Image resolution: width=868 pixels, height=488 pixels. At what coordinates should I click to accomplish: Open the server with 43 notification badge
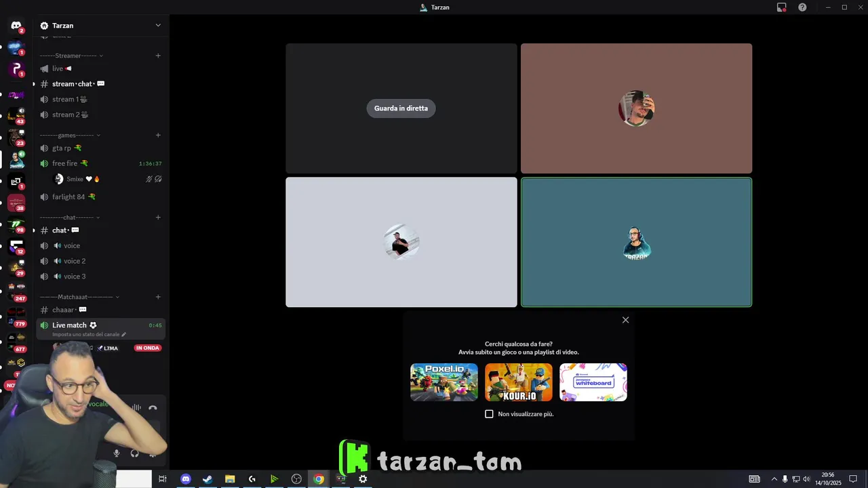16,115
